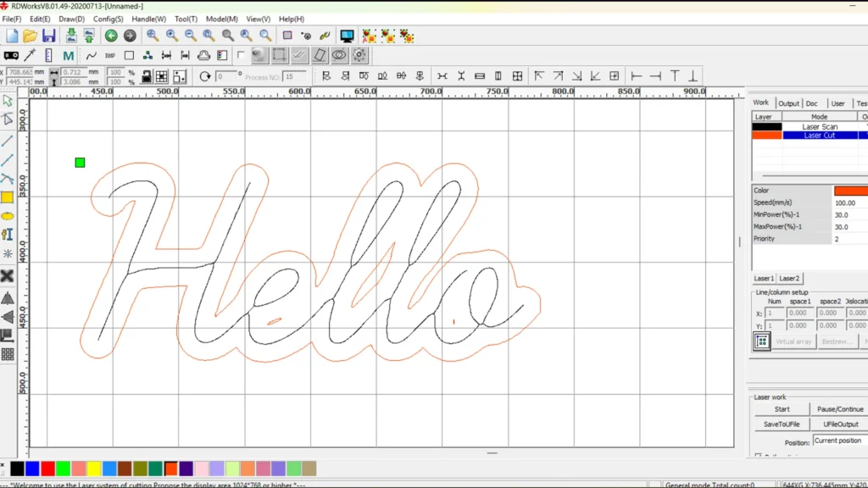Click the magic wand icon
The width and height of the screenshot is (868, 488).
click(30, 55)
